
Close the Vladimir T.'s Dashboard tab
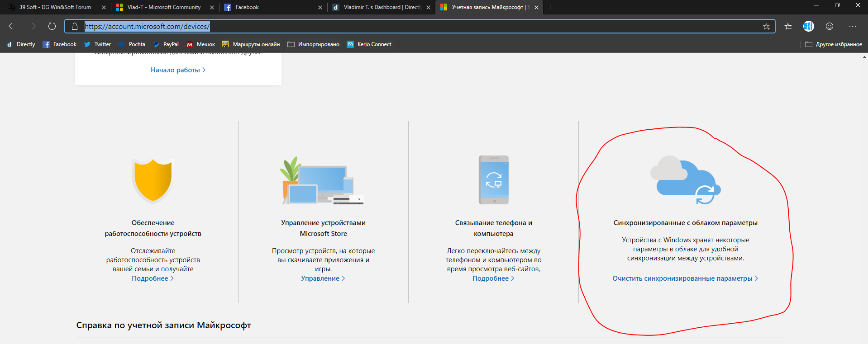(428, 7)
